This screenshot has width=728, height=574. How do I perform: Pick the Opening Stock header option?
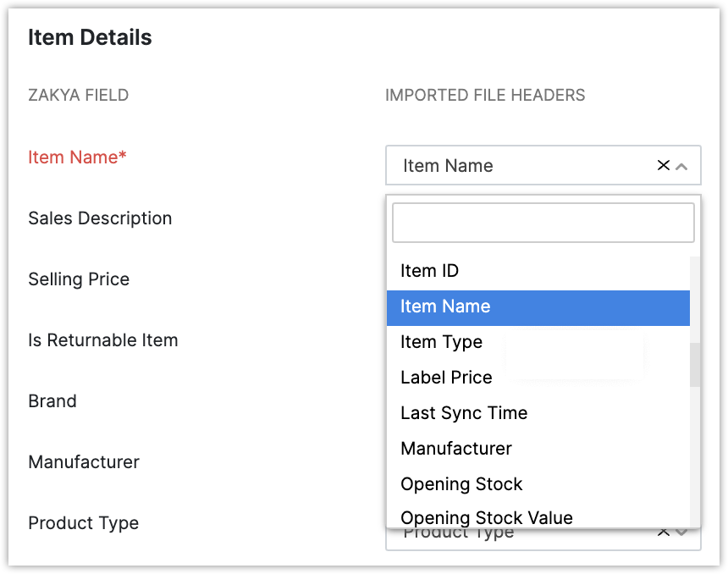(x=461, y=484)
